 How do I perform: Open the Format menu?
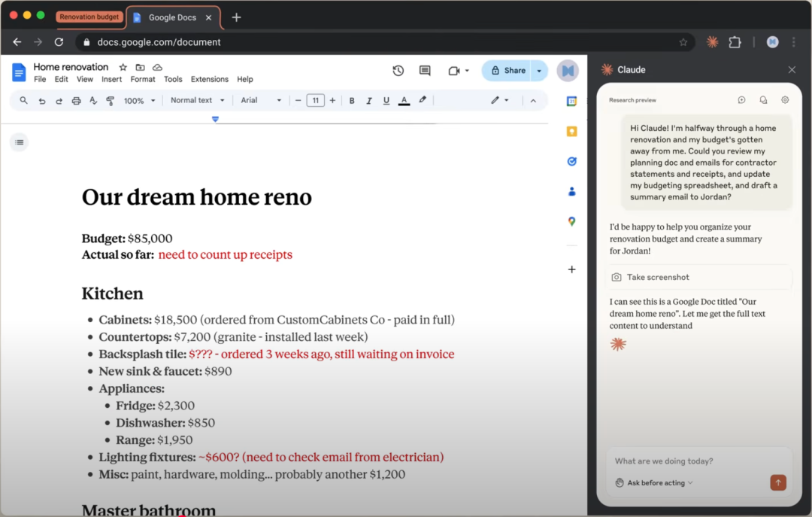(142, 79)
